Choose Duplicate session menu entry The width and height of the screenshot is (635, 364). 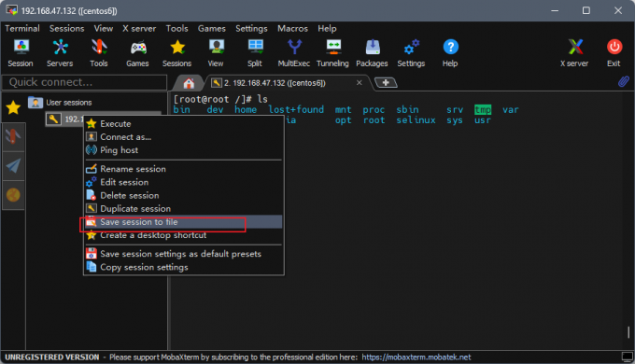click(x=183, y=209)
